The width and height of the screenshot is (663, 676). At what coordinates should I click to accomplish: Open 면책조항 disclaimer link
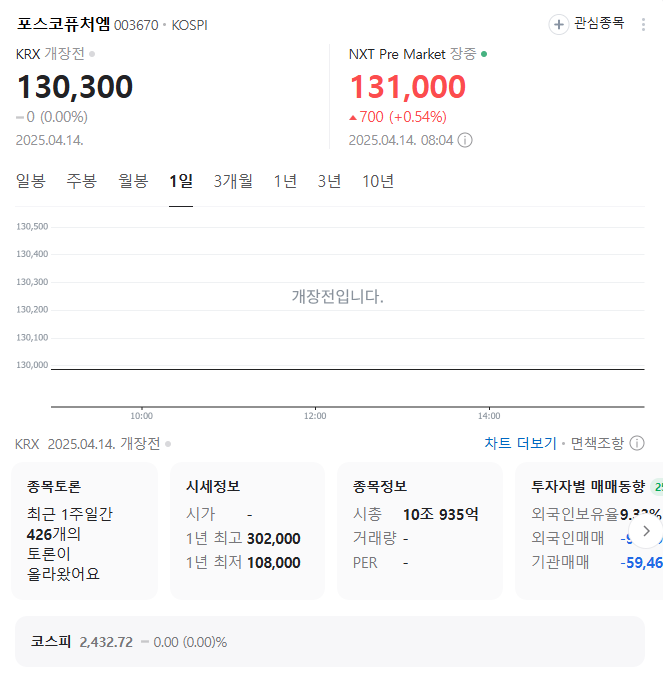(x=597, y=443)
